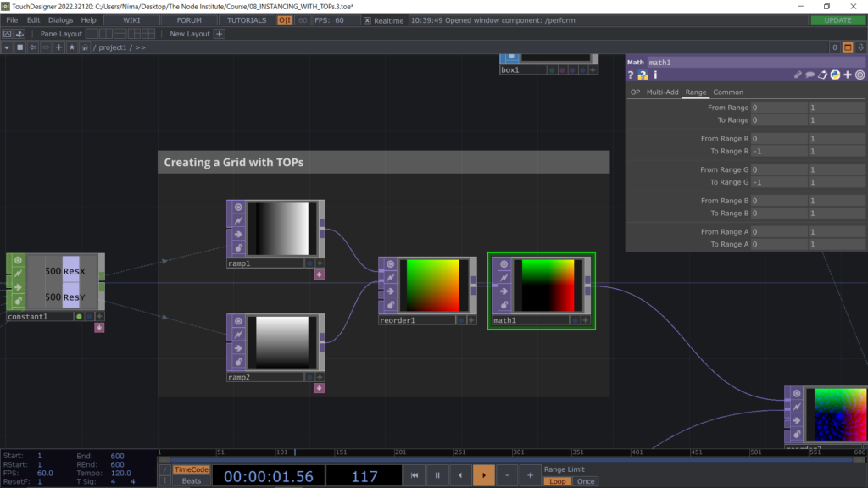Image resolution: width=868 pixels, height=488 pixels.
Task: Select the four-pane grid layout icon
Action: coord(147,34)
